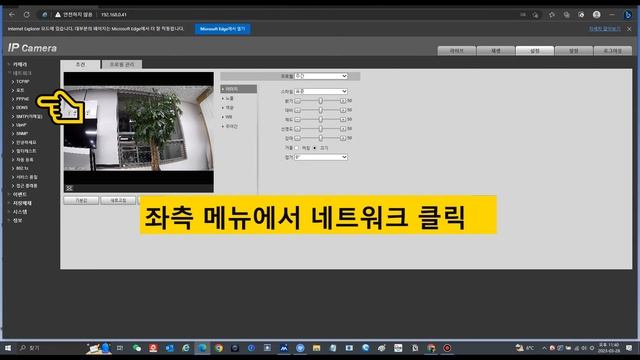The width and height of the screenshot is (640, 360).
Task: Open the browser profile avatar icon
Action: 596,15
